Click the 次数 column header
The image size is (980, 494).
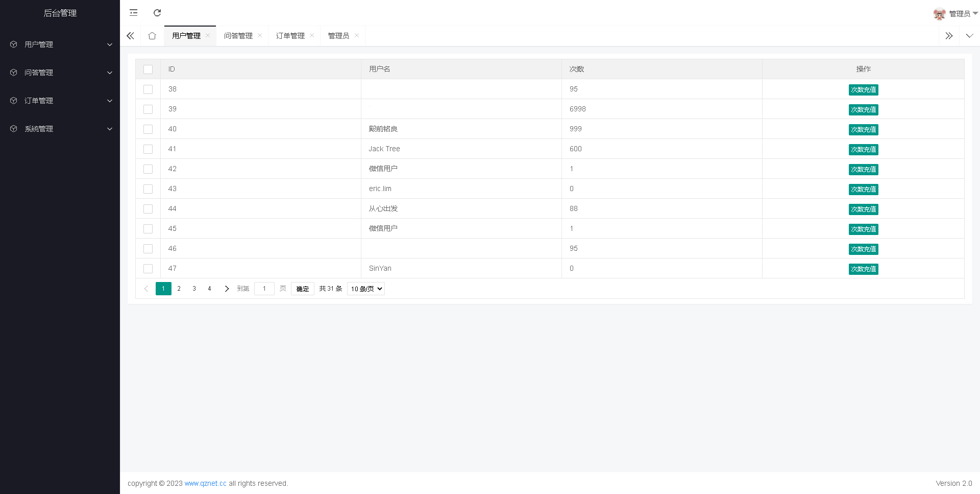coord(662,69)
